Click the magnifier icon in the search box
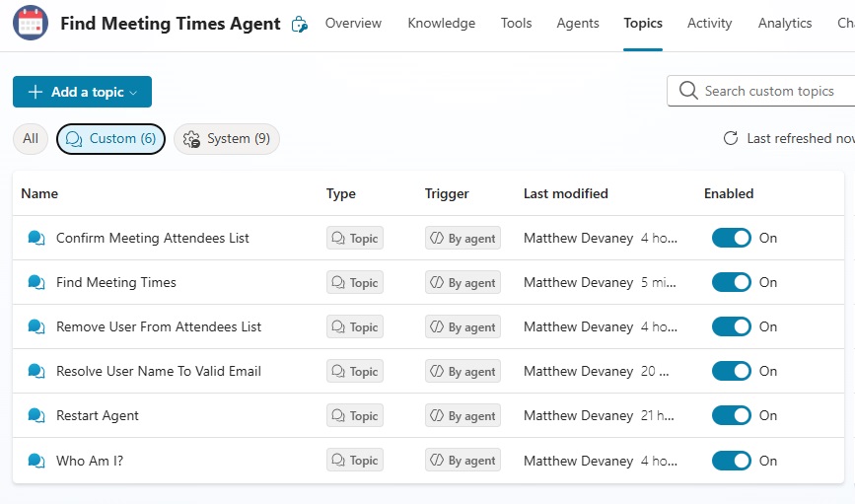This screenshot has width=855, height=504. (x=688, y=91)
